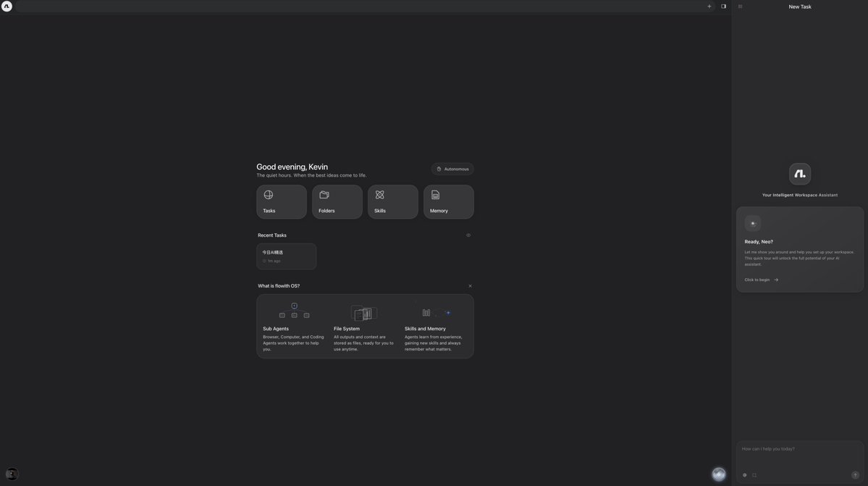Click the File System illustration
The width and height of the screenshot is (868, 486).
(x=364, y=314)
